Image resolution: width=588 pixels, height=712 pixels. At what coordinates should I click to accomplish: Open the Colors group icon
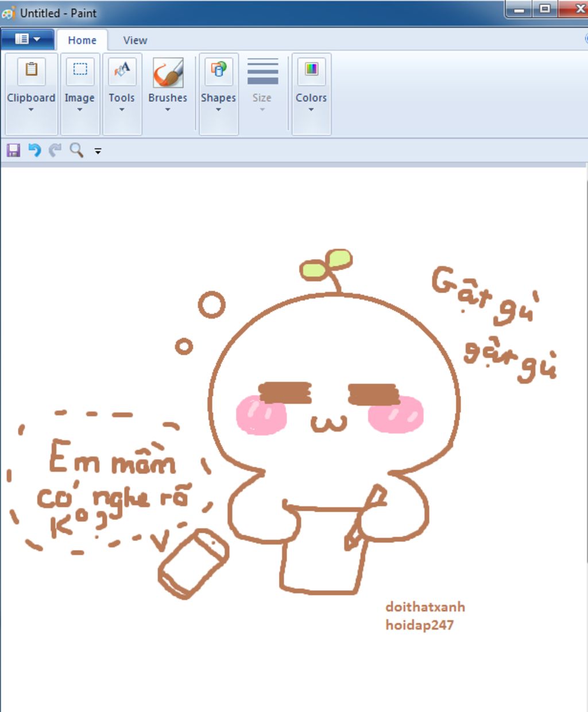pyautogui.click(x=311, y=71)
